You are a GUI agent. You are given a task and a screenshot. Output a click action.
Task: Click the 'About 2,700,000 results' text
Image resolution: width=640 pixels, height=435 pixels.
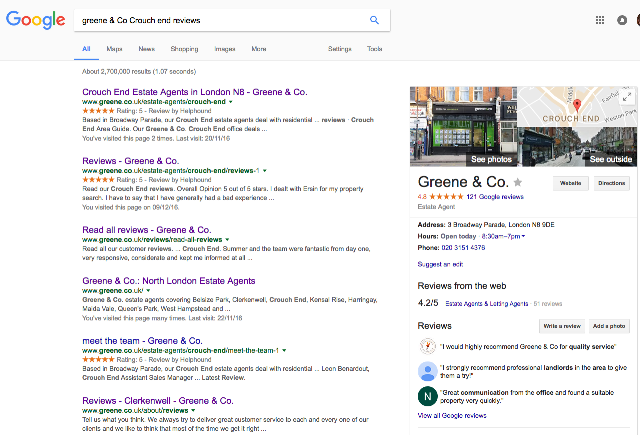[x=139, y=71]
